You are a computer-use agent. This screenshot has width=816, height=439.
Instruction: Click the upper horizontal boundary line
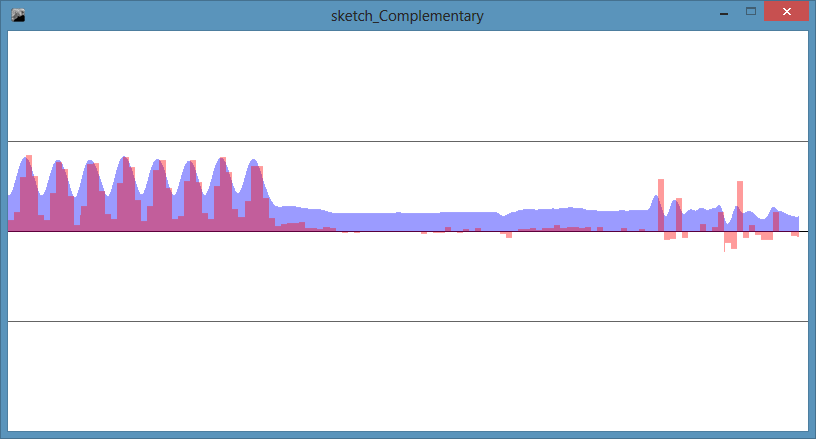(x=400, y=142)
